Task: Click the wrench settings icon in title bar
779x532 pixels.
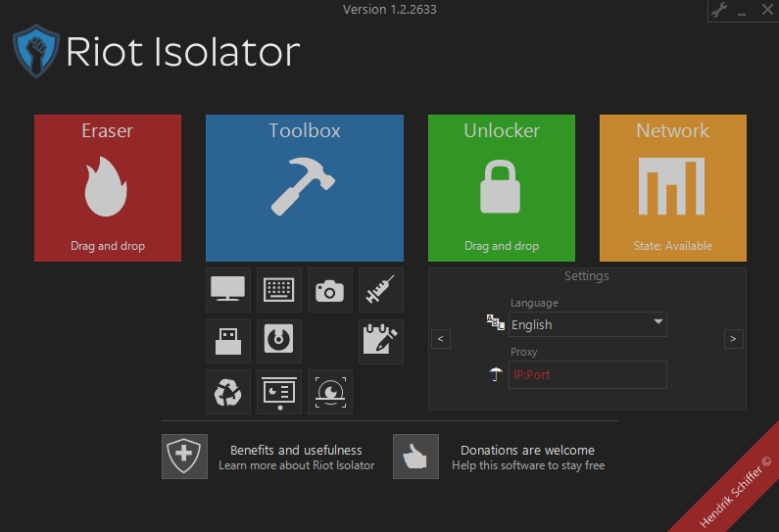Action: tap(719, 10)
